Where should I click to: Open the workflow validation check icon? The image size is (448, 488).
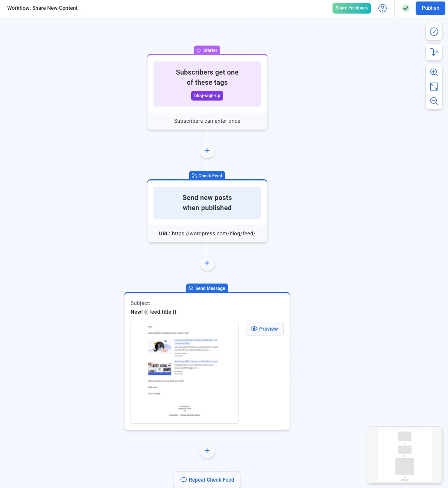[x=434, y=32]
